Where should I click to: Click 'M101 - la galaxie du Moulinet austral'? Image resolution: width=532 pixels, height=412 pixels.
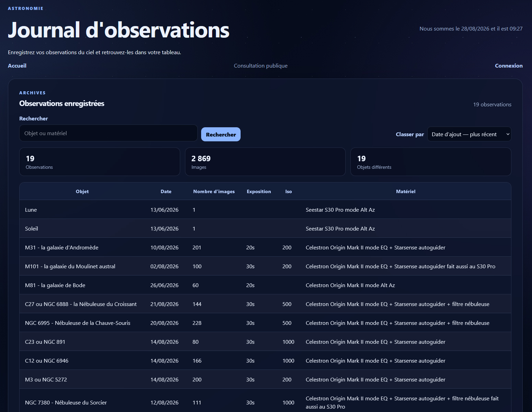(70, 266)
